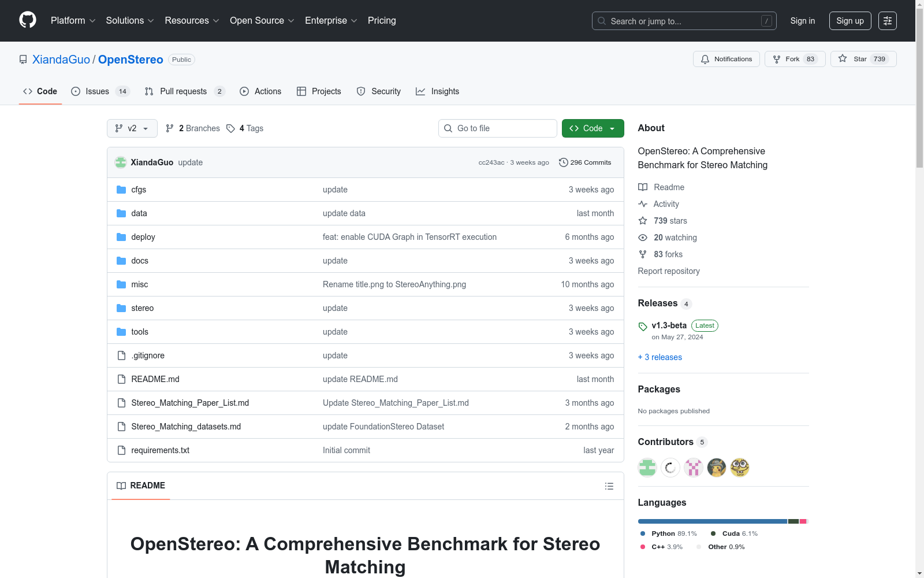Expand the Enterprise menu
924x578 pixels.
coord(331,21)
